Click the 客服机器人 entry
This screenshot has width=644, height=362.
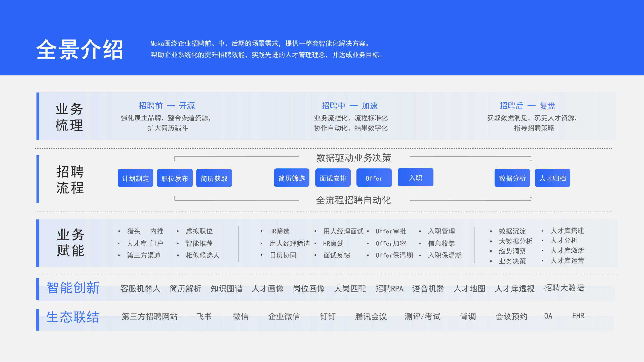pyautogui.click(x=140, y=288)
